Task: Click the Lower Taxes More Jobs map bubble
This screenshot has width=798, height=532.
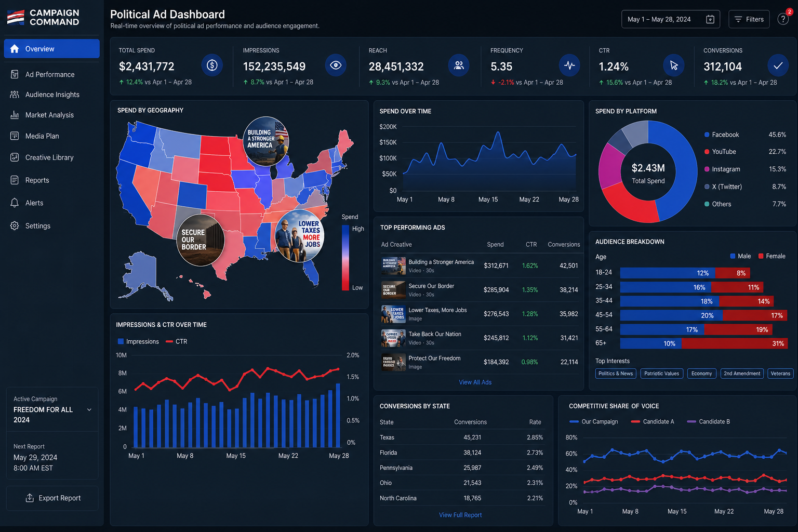Action: pyautogui.click(x=300, y=236)
